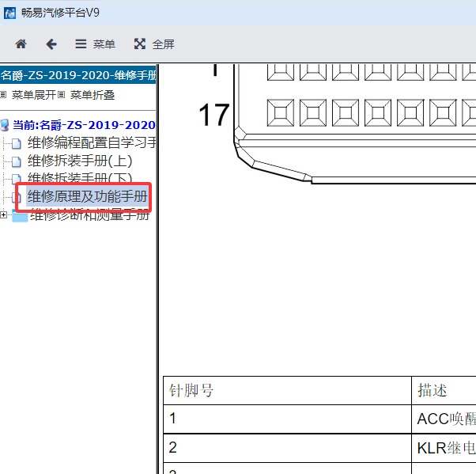Open 维修编程配置自学习手册 document
The width and height of the screenshot is (476, 474).
click(92, 142)
